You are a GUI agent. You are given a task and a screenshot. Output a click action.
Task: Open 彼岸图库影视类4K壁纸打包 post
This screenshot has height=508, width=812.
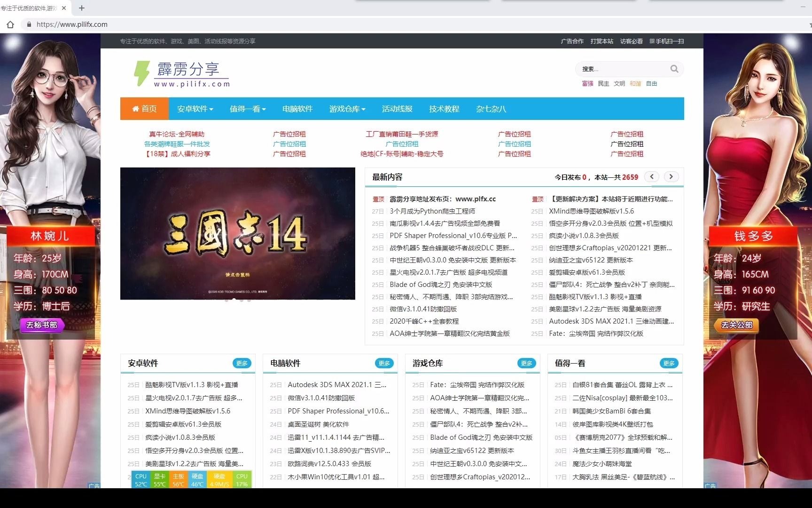(x=612, y=424)
